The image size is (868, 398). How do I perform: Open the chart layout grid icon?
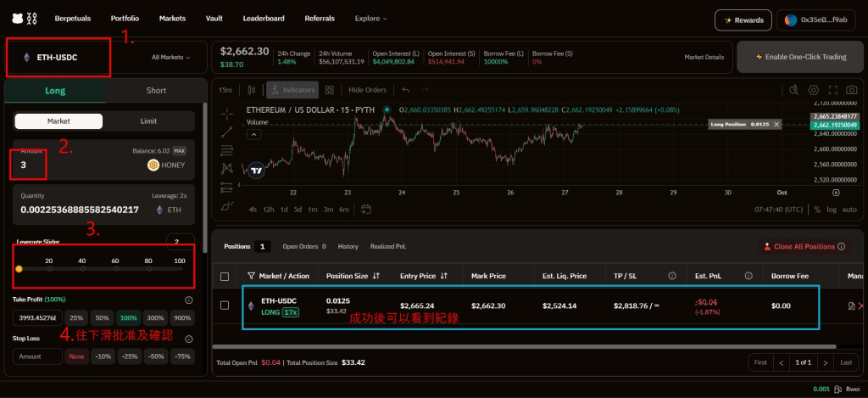tap(330, 90)
